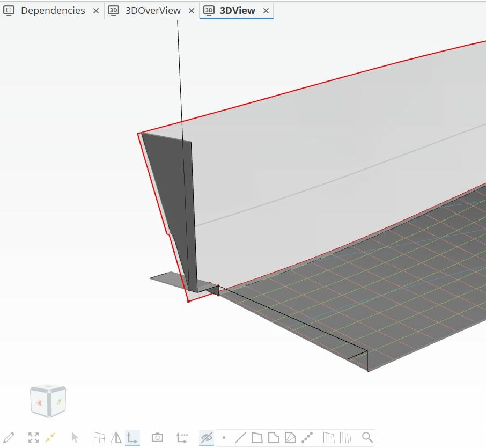
Task: Click the magnifier search icon
Action: (367, 437)
